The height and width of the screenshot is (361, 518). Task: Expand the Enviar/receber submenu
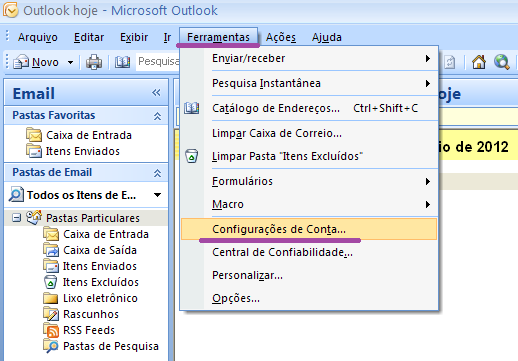coord(309,58)
